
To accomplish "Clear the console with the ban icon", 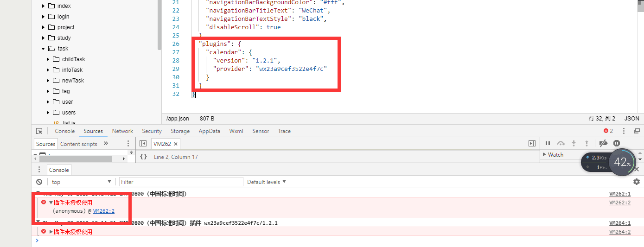I will click(39, 182).
